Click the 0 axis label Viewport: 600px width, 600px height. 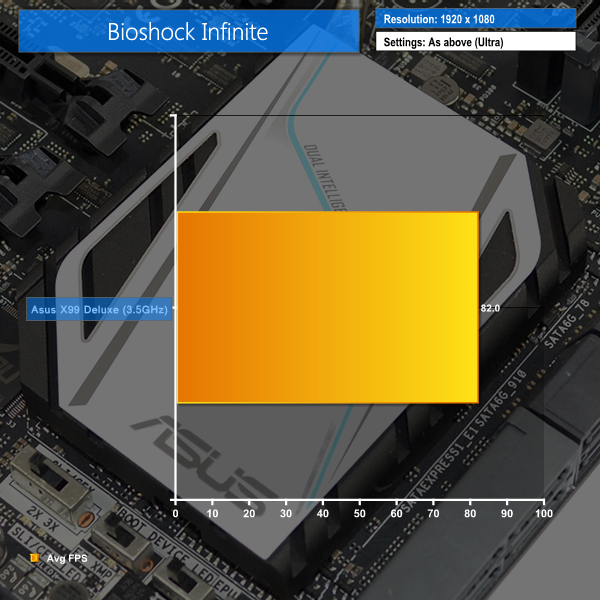point(175,514)
